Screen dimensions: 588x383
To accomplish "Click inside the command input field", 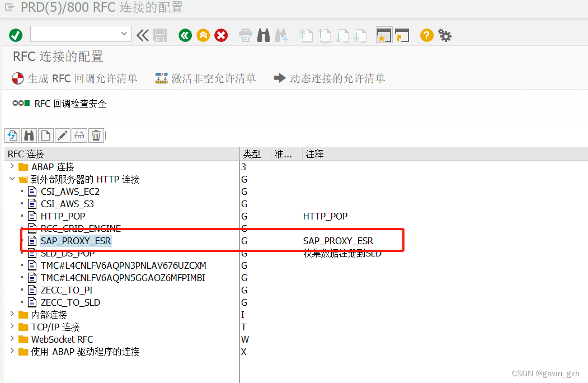I will pyautogui.click(x=76, y=35).
